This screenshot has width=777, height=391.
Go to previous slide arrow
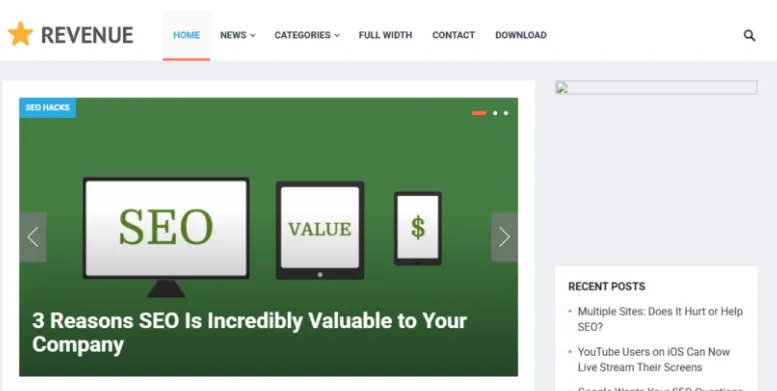click(x=33, y=237)
